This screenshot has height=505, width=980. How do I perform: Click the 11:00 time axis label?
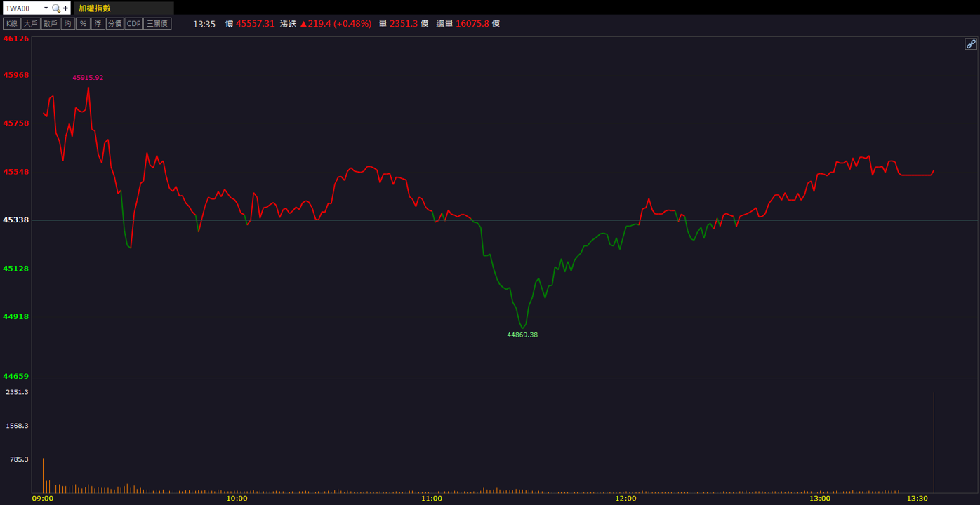pos(432,499)
